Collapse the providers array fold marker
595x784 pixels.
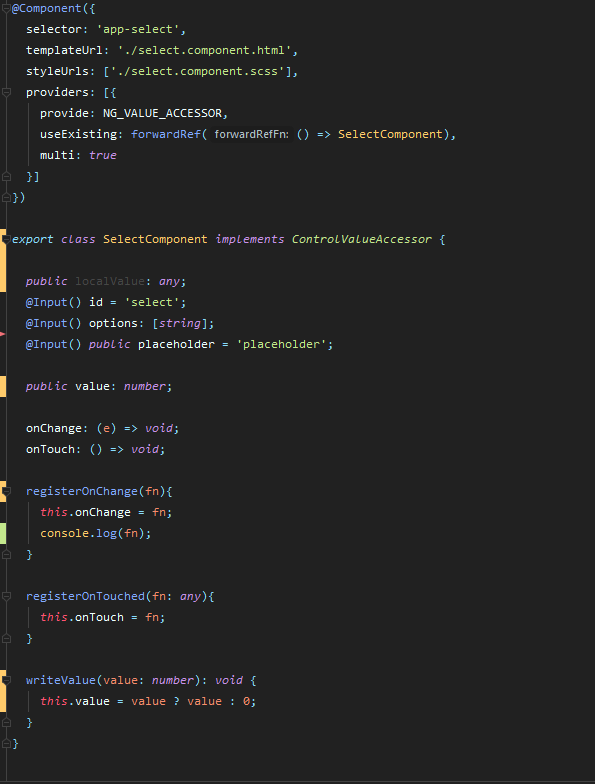6,92
